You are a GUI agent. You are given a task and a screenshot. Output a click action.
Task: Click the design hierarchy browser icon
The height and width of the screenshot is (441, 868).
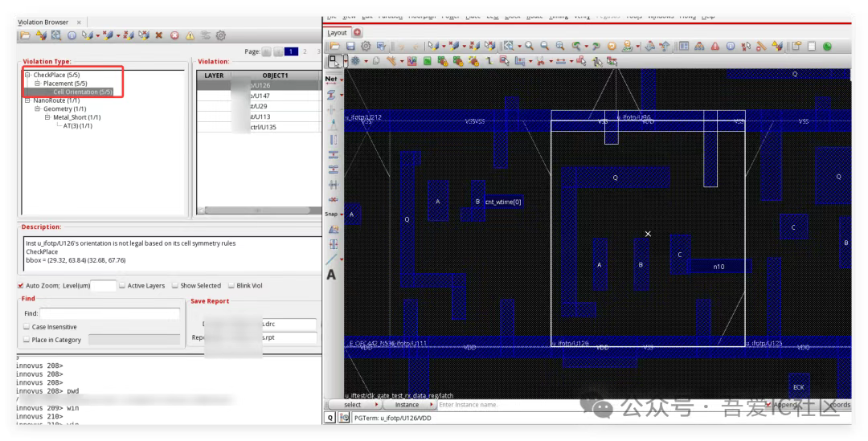(x=700, y=47)
